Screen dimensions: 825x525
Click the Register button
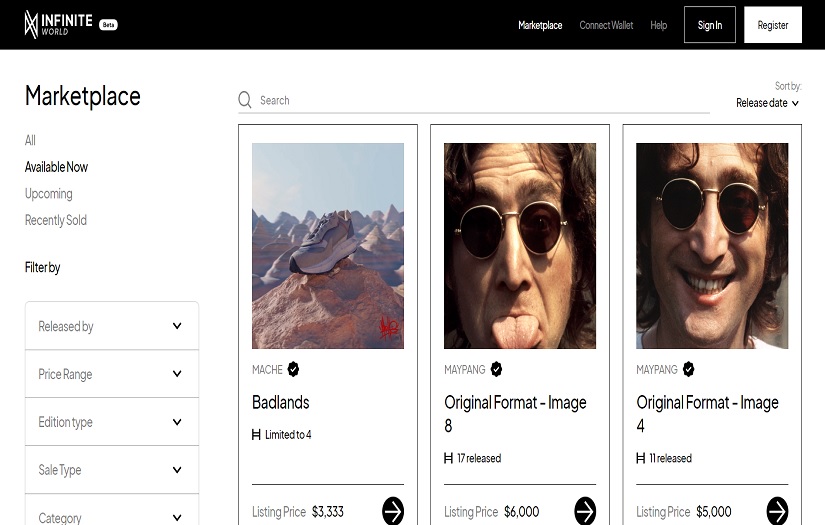tap(772, 25)
